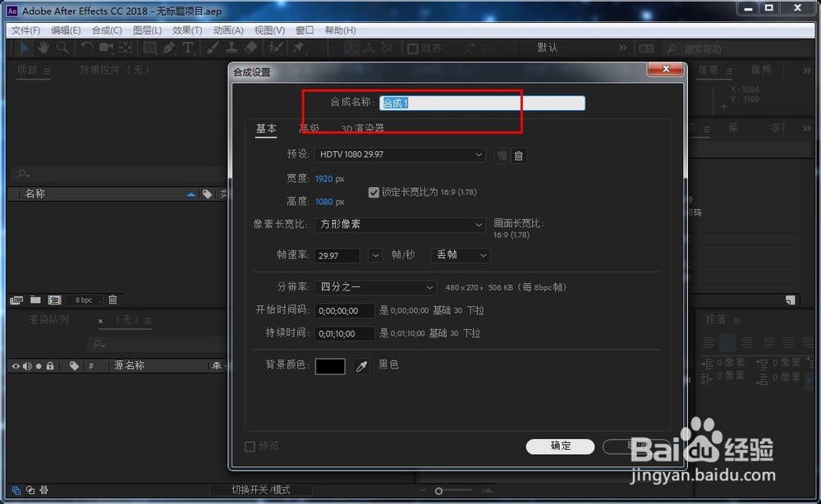Image resolution: width=821 pixels, height=504 pixels.
Task: Open the black background color swatch
Action: click(x=330, y=366)
